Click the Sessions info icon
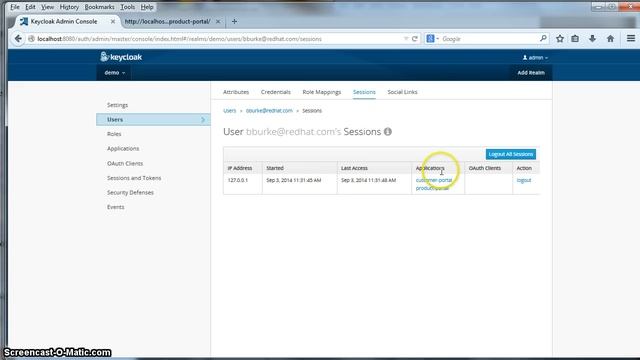This screenshot has width=640, height=360. tap(388, 131)
